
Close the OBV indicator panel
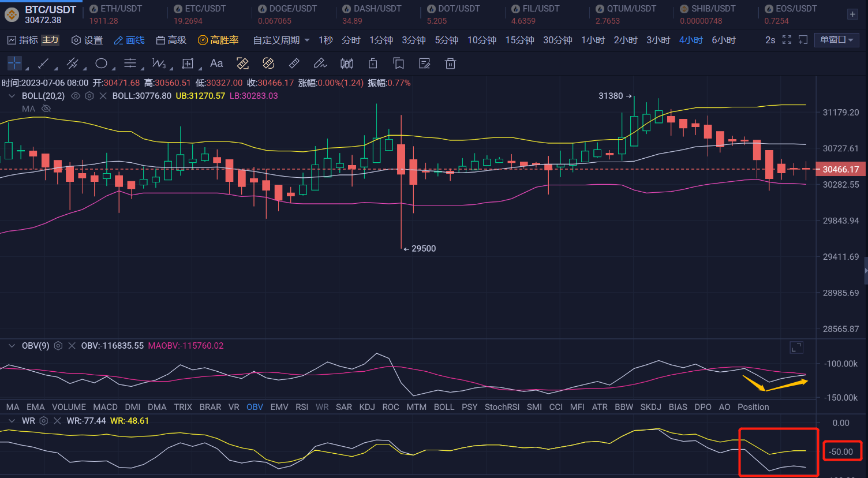coord(72,346)
